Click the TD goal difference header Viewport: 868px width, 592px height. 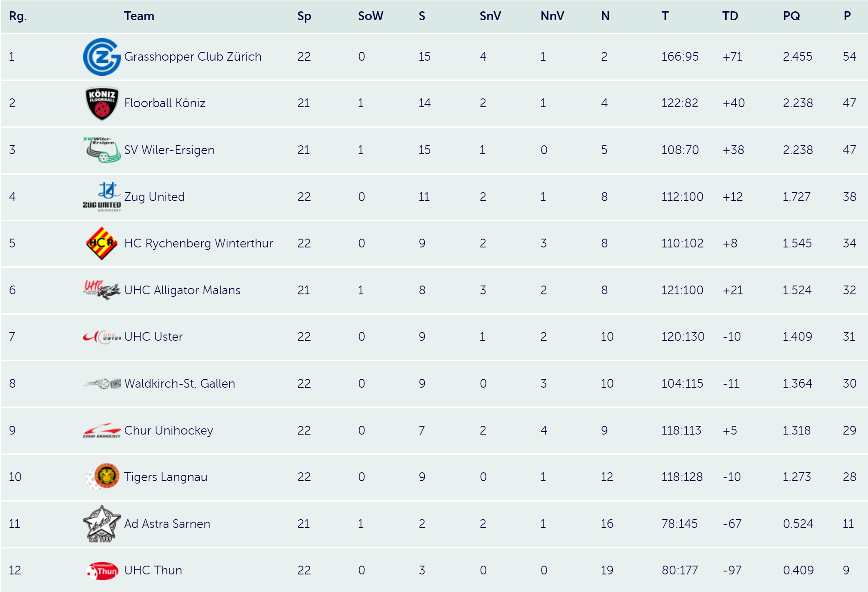click(x=730, y=16)
